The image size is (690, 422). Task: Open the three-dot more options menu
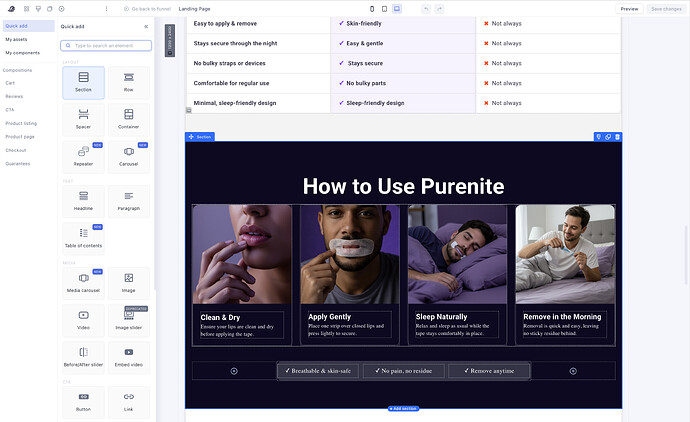[x=106, y=9]
